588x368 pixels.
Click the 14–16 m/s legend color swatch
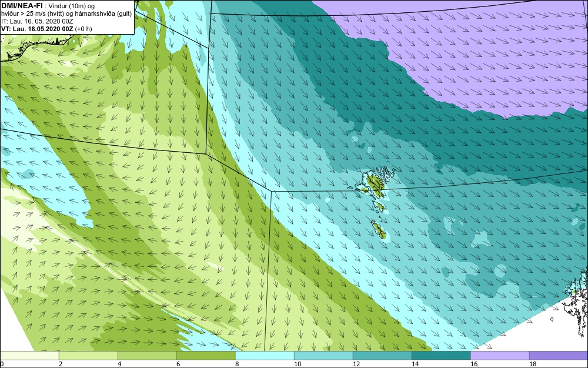441,355
